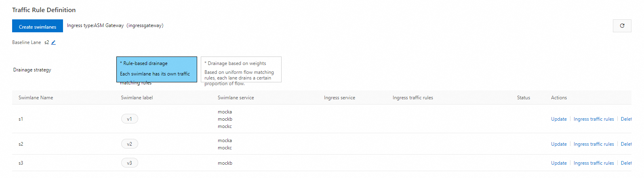Click the Swimlane Name column header
The height and width of the screenshot is (178, 644).
(36, 98)
